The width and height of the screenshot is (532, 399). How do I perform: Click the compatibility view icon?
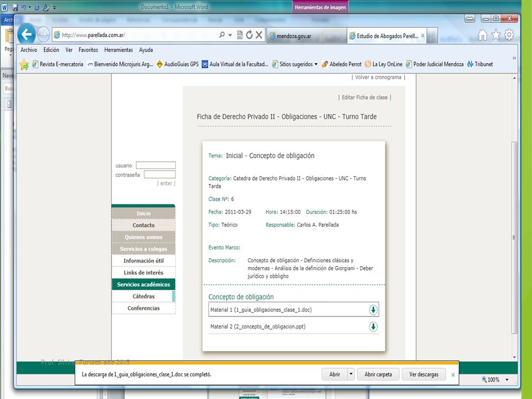coord(240,34)
